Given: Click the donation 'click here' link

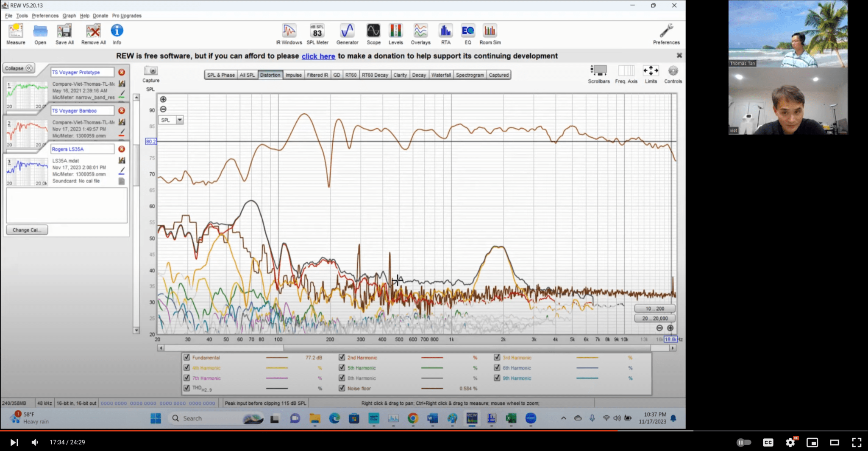Looking at the screenshot, I should [x=318, y=56].
